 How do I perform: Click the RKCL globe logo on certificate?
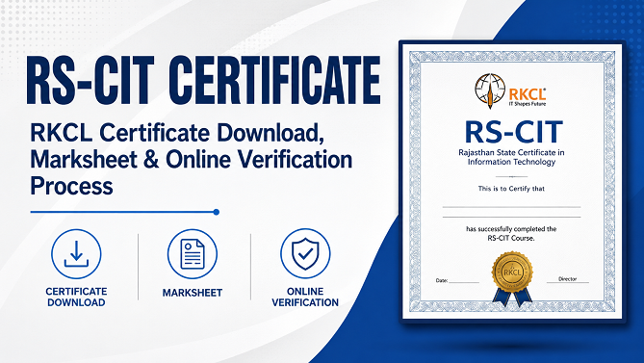click(490, 91)
